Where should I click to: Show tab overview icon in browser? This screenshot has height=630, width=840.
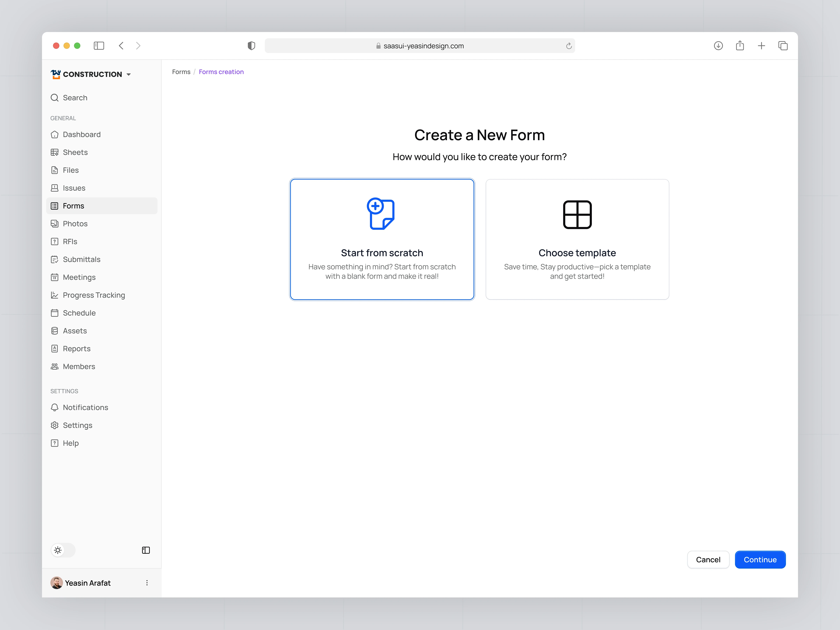coord(783,45)
